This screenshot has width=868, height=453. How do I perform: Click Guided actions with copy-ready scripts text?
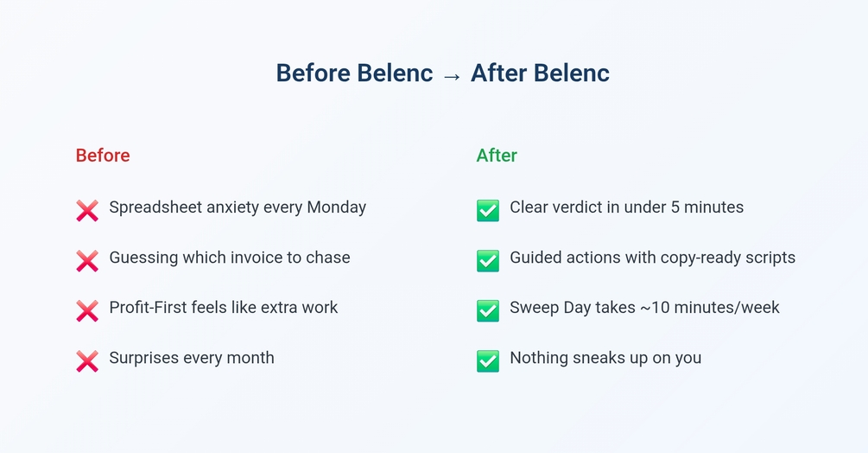click(x=652, y=258)
